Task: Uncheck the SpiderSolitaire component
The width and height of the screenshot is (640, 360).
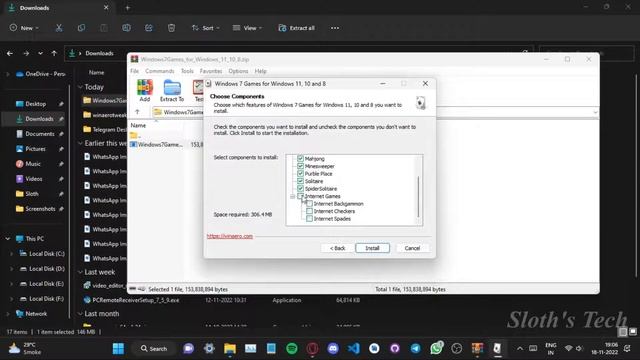Action: pyautogui.click(x=300, y=189)
